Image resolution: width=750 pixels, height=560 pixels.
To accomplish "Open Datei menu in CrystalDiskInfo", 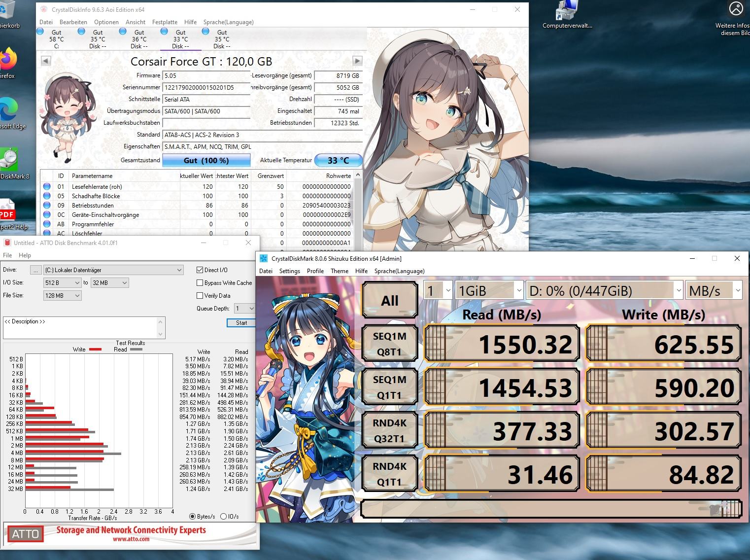I will 46,22.
